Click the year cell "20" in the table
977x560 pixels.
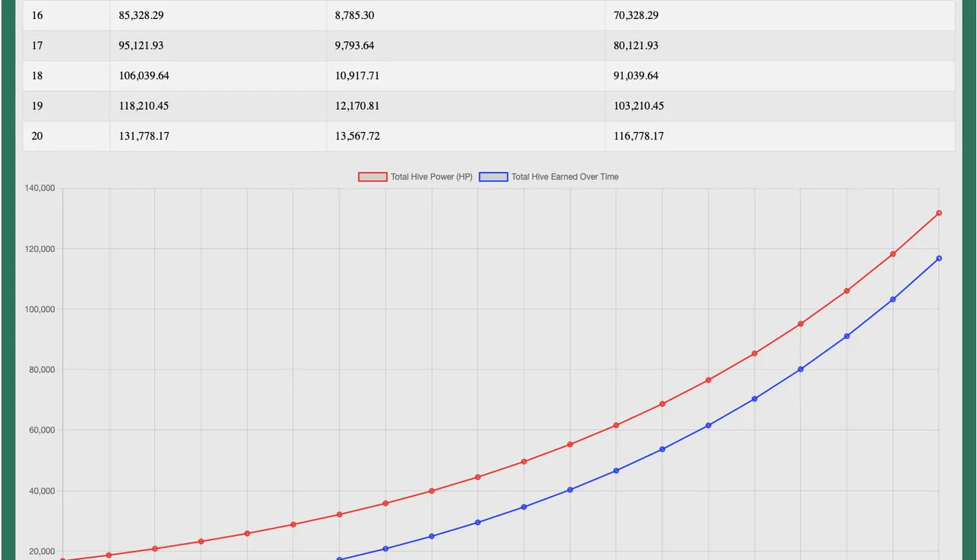click(x=66, y=137)
